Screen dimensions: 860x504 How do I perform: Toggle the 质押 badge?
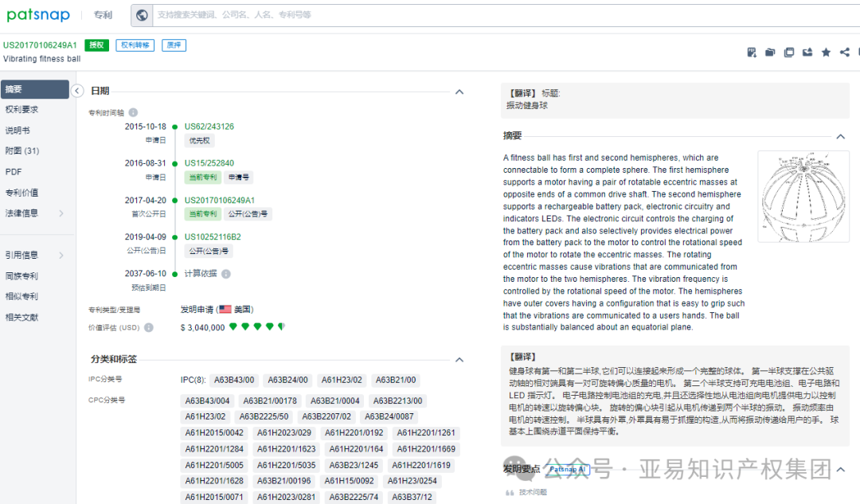[174, 45]
